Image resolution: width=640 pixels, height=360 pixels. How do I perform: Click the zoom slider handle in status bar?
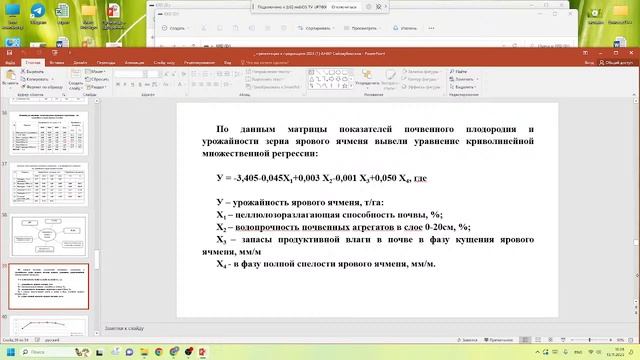tap(589, 340)
